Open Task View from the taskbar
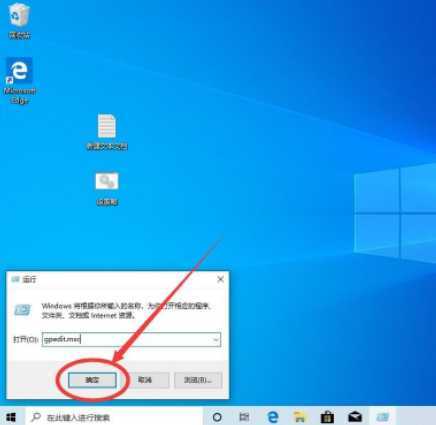The height and width of the screenshot is (425, 436). (244, 417)
